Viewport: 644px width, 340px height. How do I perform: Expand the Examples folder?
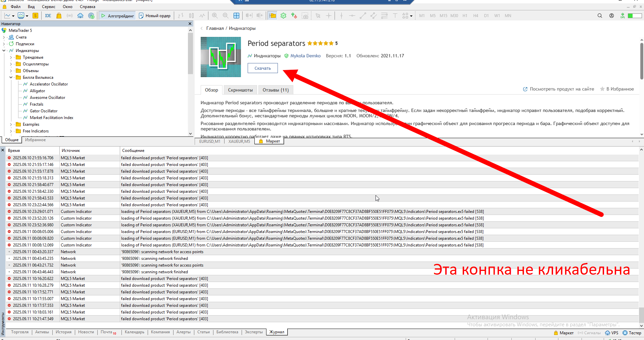(x=11, y=124)
